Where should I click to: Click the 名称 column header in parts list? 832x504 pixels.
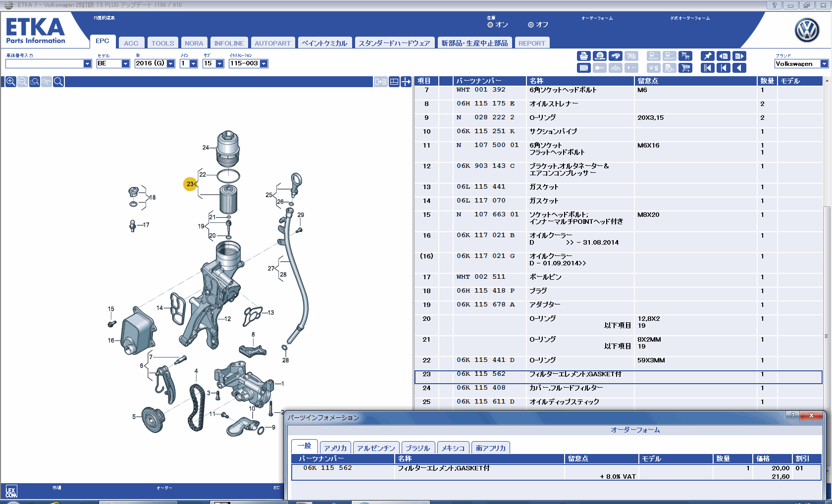pyautogui.click(x=580, y=81)
